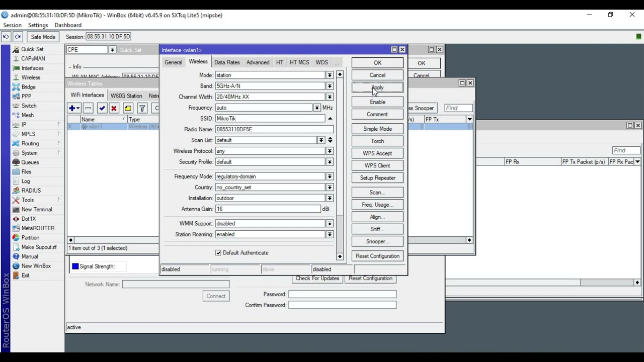Switch to the General tab

pyautogui.click(x=173, y=62)
